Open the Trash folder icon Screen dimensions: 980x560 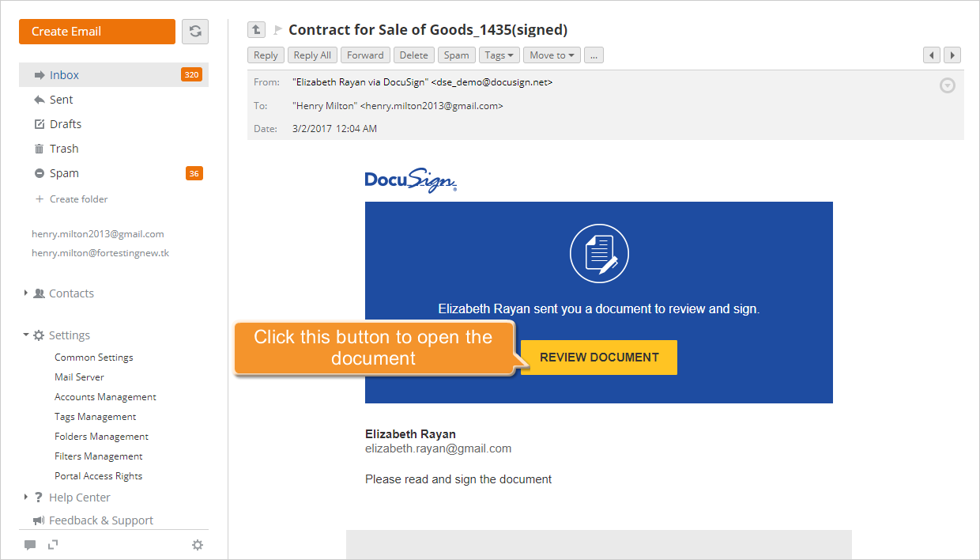click(39, 148)
